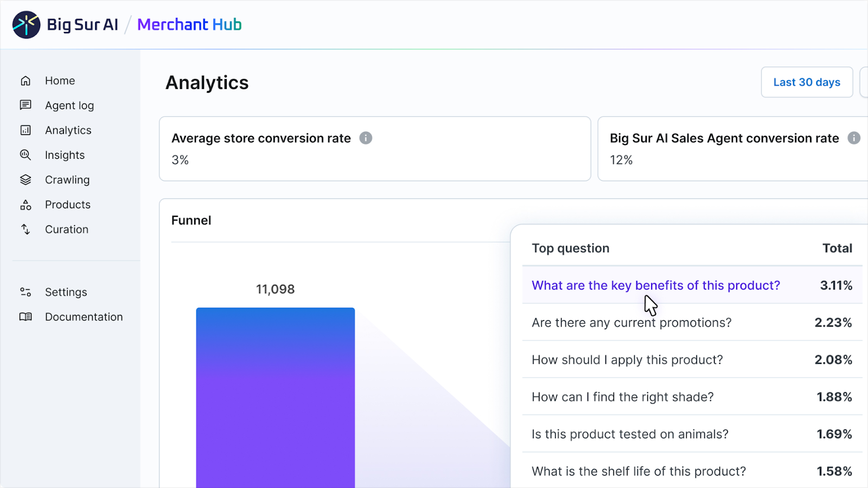Click the Home house icon in sidebar
The width and height of the screenshot is (868, 488).
25,81
